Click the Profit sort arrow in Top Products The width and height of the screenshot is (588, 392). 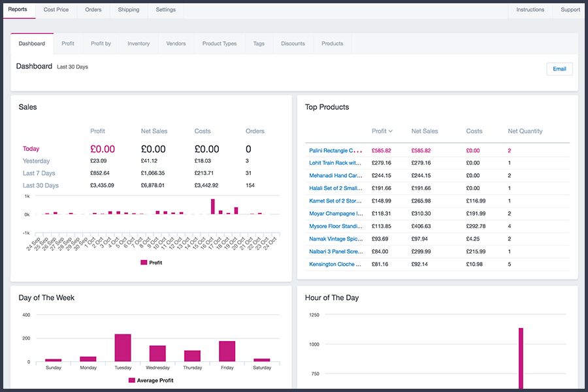click(391, 131)
